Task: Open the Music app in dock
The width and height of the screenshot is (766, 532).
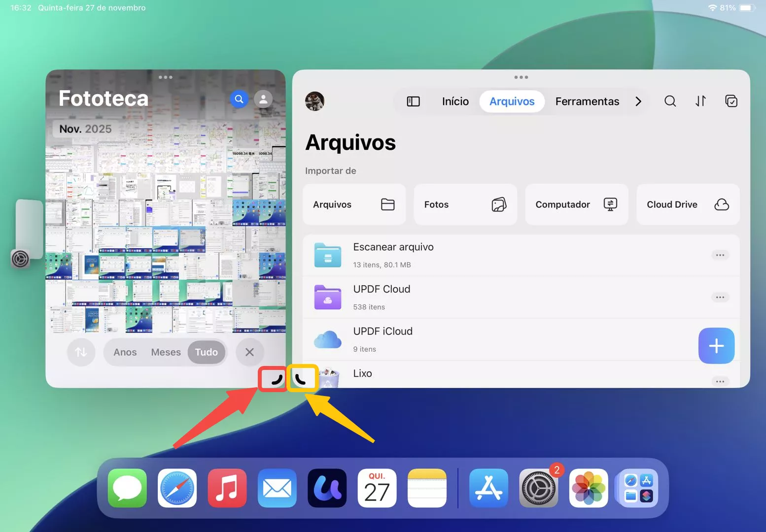Action: (x=227, y=488)
